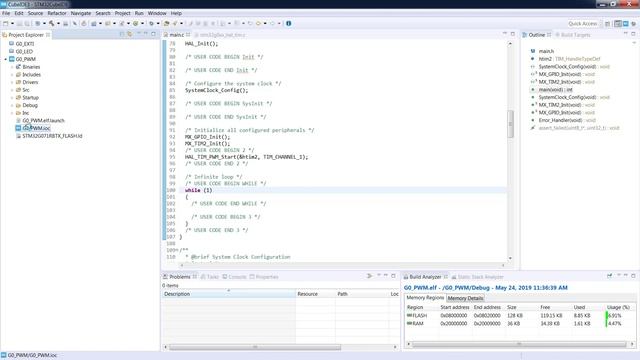Expand the Drivers folder
This screenshot has width=640, height=360.
click(12, 82)
